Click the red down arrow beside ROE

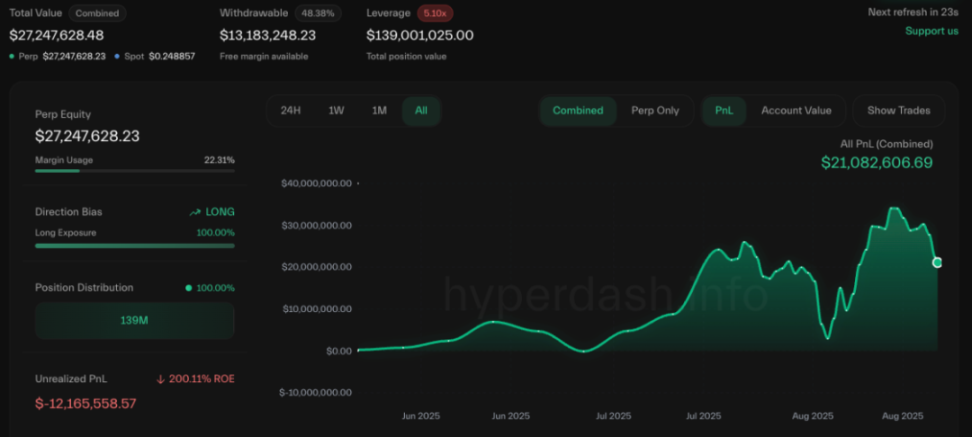tap(160, 379)
